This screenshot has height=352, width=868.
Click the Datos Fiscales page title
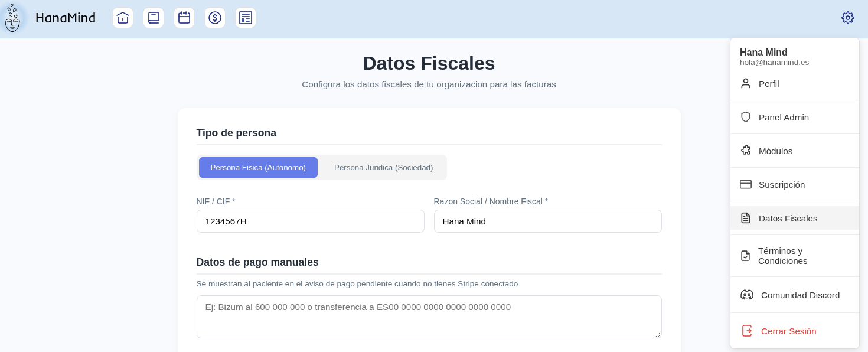coord(429,63)
